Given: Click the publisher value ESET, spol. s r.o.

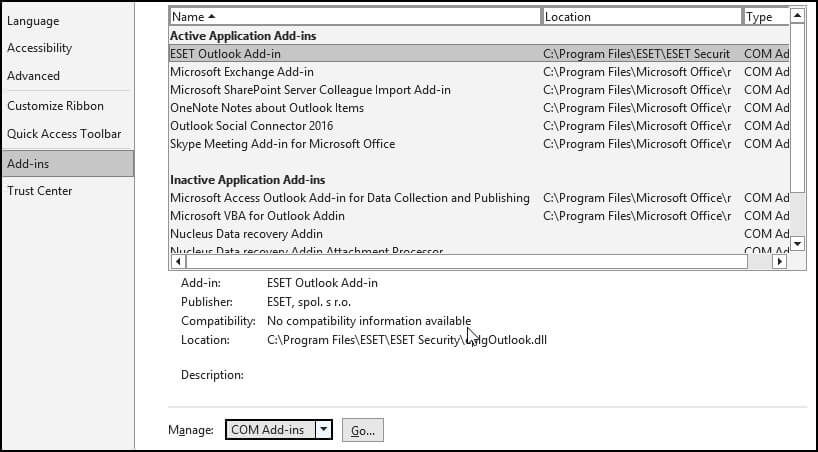Looking at the screenshot, I should (309, 302).
